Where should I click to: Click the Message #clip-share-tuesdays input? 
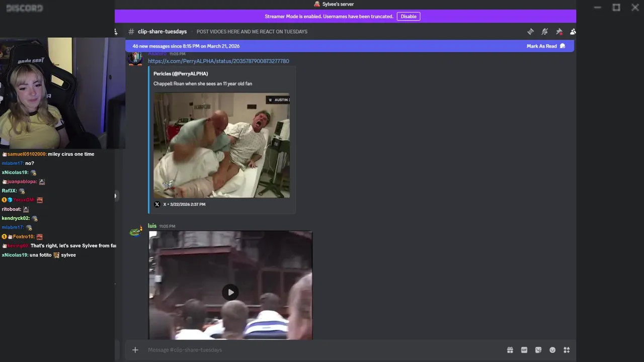(x=322, y=350)
